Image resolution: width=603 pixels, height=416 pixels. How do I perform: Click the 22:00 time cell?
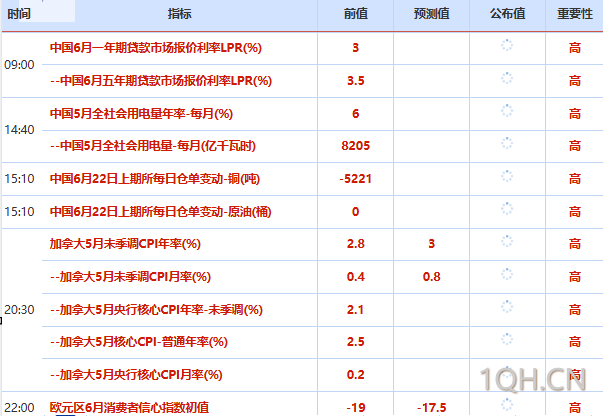click(x=19, y=408)
